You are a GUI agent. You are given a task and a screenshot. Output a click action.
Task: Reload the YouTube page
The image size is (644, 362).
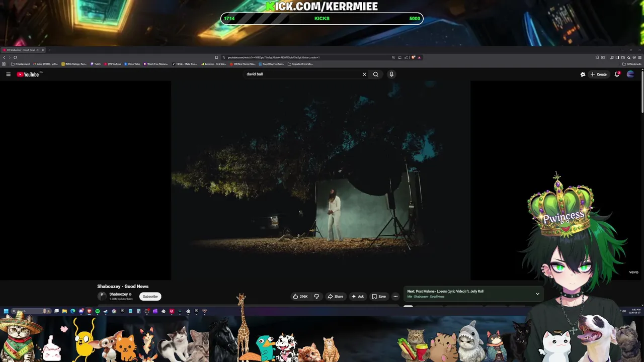15,57
